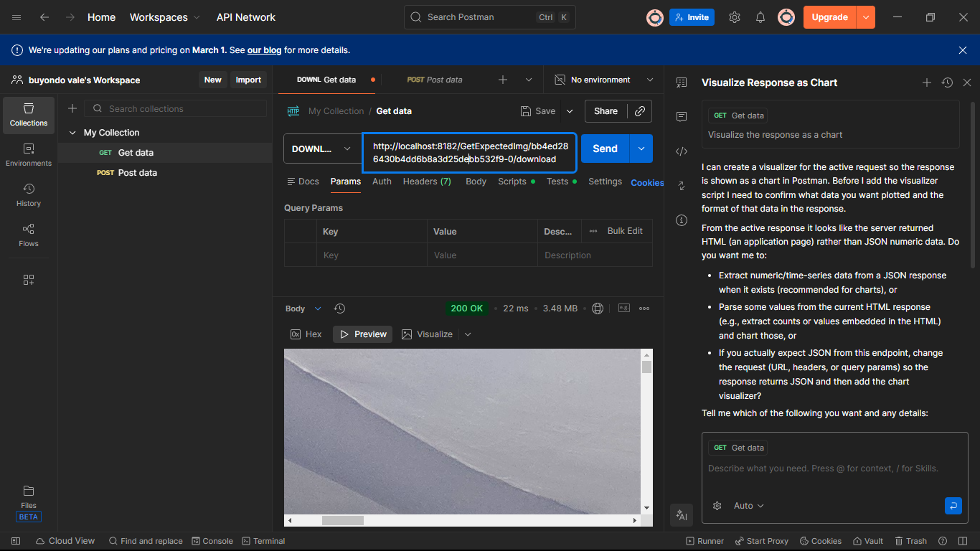Image resolution: width=980 pixels, height=551 pixels.
Task: Open the code snippet icon in right sidebar
Action: pos(682,151)
